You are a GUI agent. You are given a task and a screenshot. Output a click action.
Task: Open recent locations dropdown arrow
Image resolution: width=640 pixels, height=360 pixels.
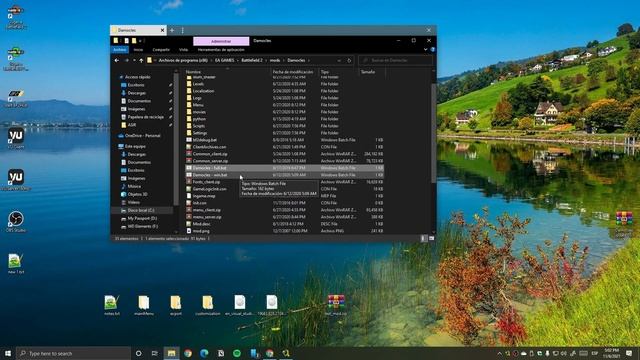[x=134, y=60]
